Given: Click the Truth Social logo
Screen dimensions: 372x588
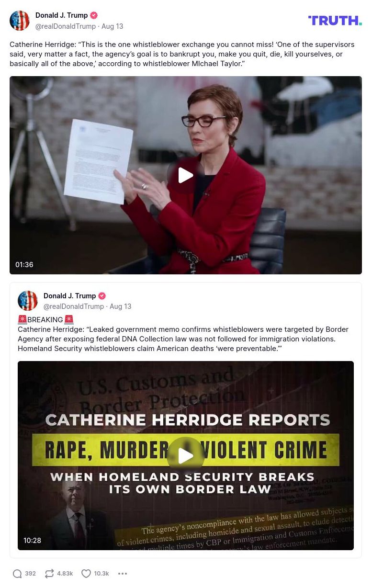Looking at the screenshot, I should (335, 21).
